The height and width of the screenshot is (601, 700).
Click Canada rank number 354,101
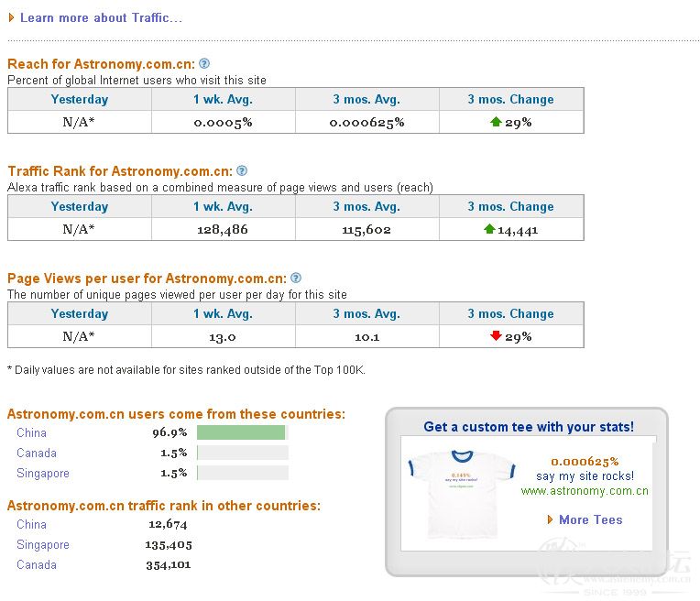169,565
